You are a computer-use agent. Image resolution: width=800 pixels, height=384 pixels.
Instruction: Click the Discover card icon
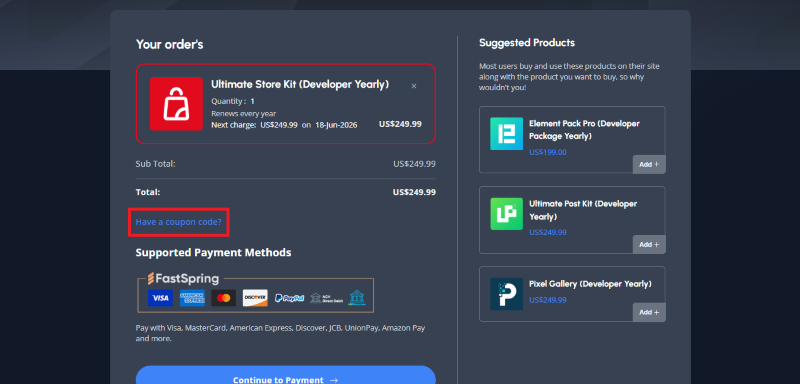tap(255, 298)
